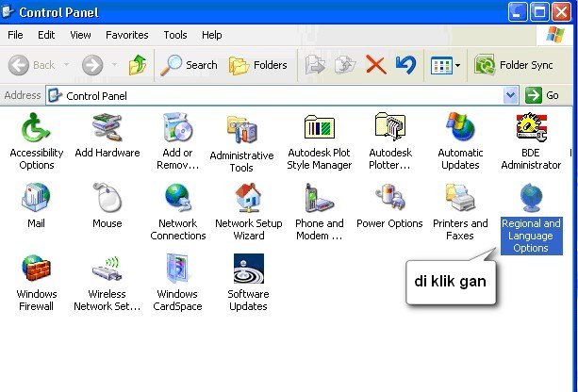Image resolution: width=578 pixels, height=392 pixels.
Task: Open Windows Firewall settings icon
Action: 36,269
